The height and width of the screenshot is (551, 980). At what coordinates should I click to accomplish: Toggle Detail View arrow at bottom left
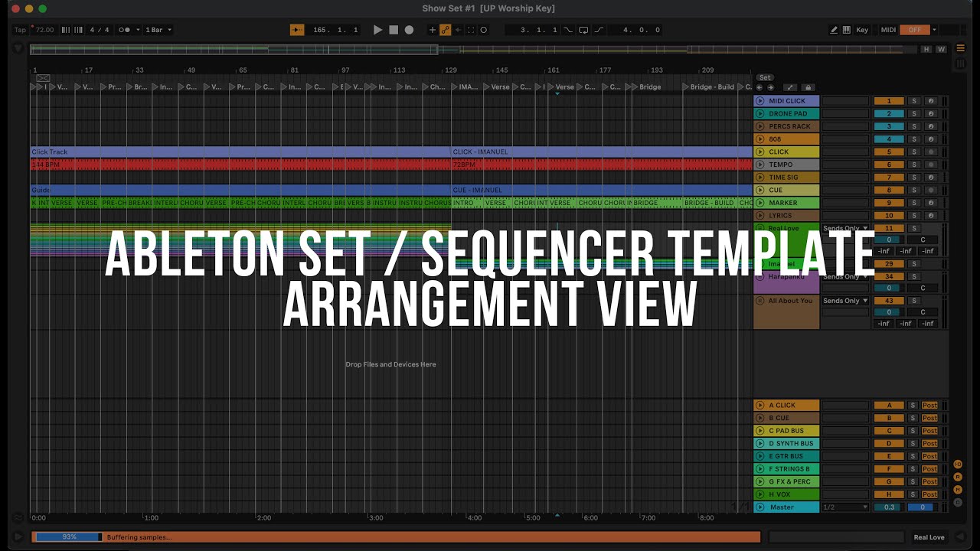(x=18, y=537)
